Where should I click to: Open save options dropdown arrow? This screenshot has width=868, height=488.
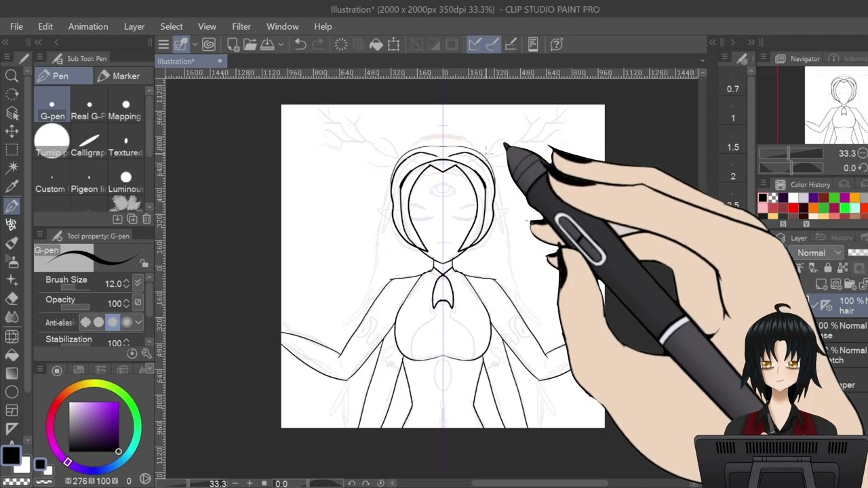coord(280,45)
